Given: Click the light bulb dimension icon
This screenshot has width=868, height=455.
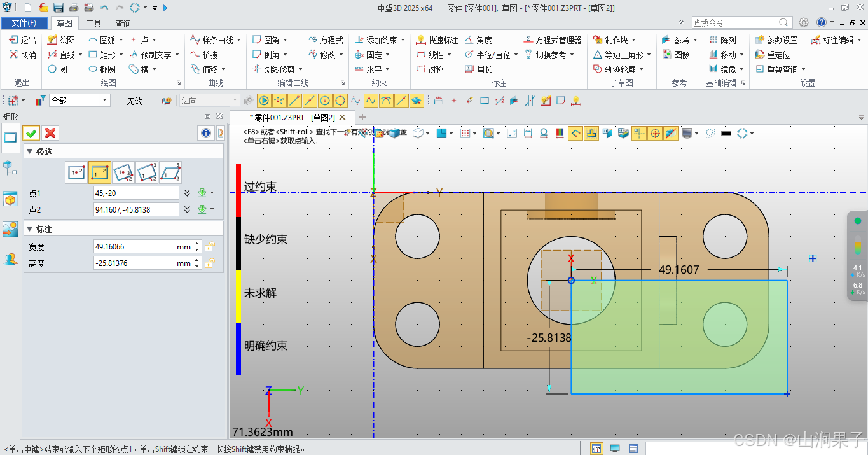Looking at the screenshot, I should [x=576, y=101].
